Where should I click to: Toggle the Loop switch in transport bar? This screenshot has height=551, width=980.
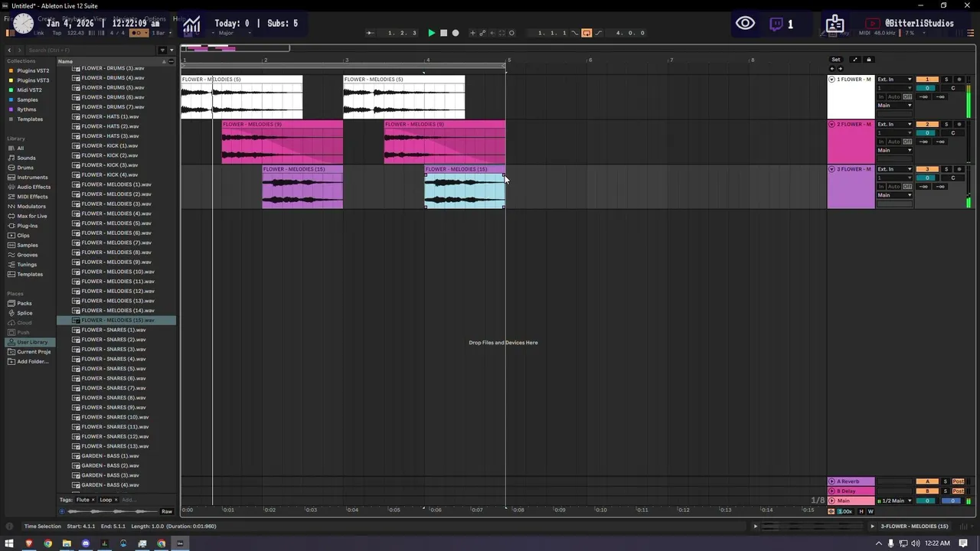point(586,33)
